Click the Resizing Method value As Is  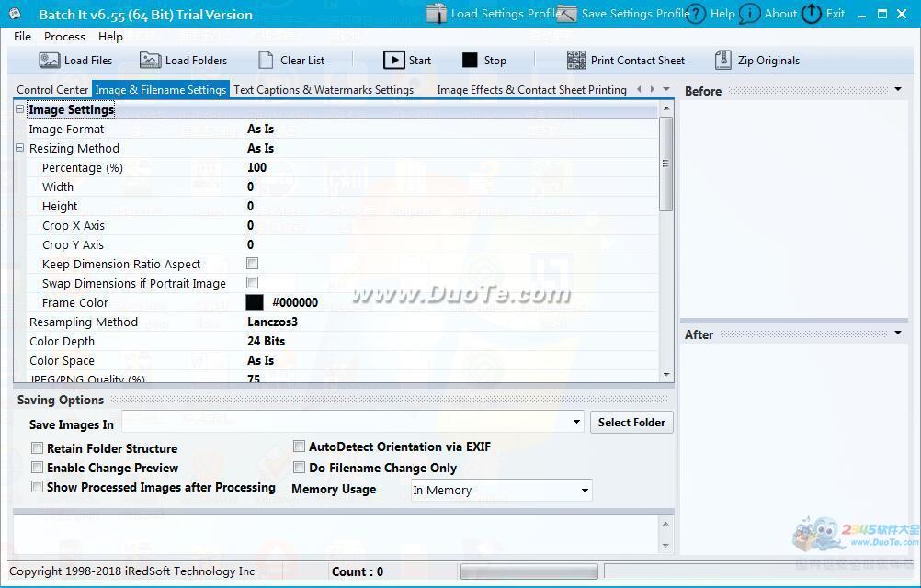coord(261,148)
